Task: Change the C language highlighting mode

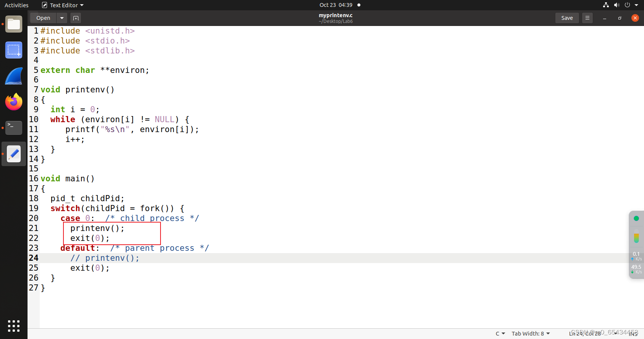Action: (500, 334)
